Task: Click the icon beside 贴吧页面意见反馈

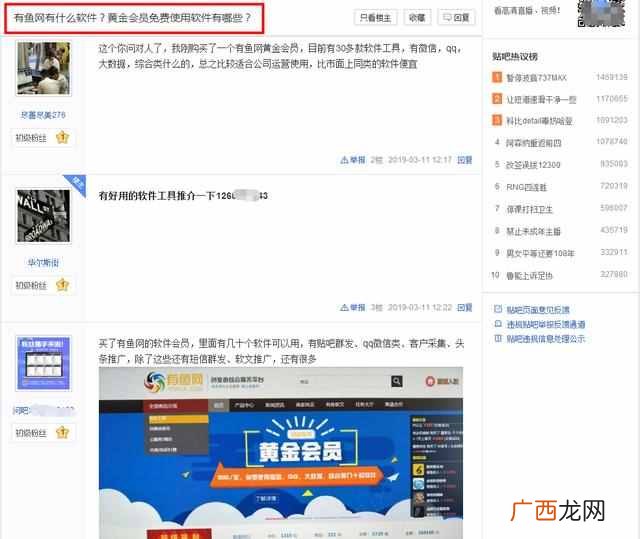Action: point(498,309)
